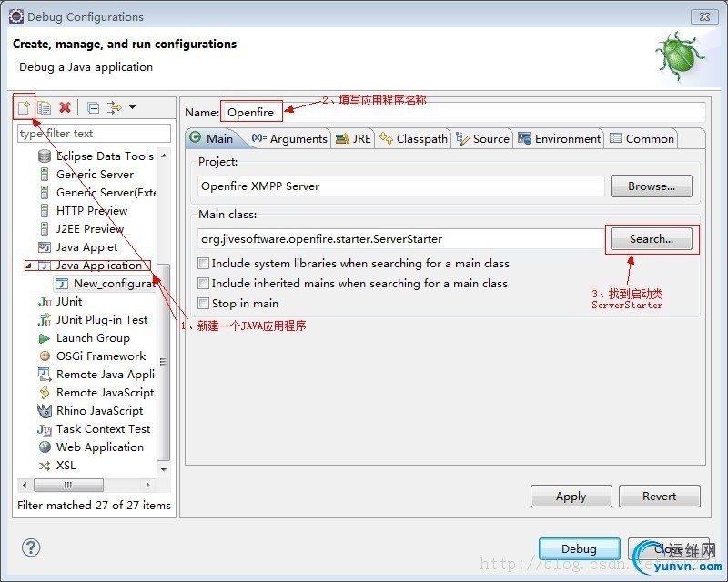Click tree horizontal scrollbar left arrow
The height and width of the screenshot is (582, 728).
pos(25,485)
